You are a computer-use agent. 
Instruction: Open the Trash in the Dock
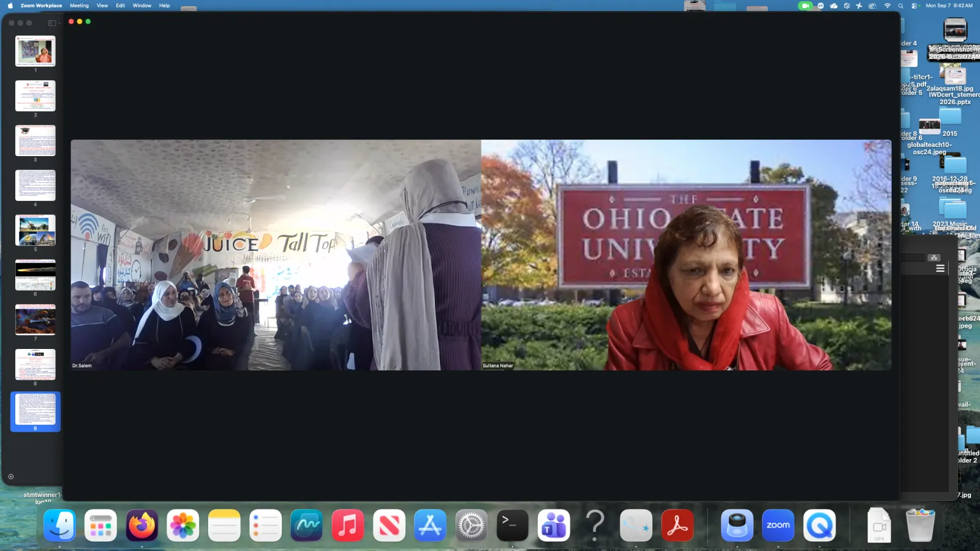[920, 525]
